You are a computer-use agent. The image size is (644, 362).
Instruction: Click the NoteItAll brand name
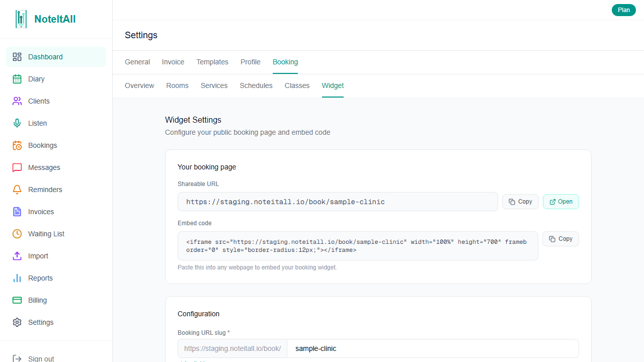point(55,19)
